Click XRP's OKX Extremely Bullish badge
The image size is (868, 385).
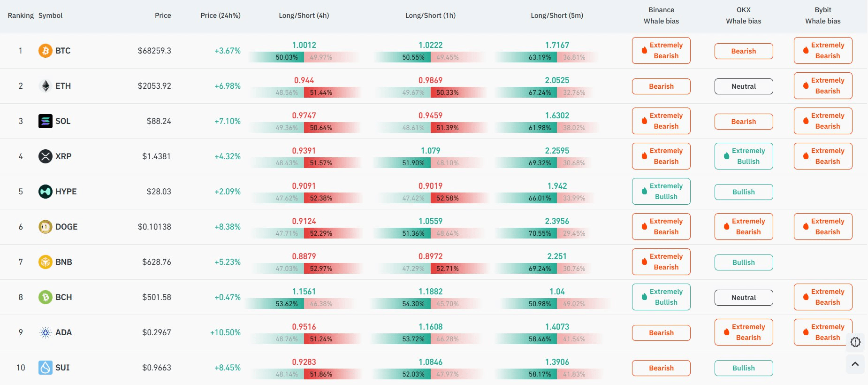pyautogui.click(x=743, y=156)
